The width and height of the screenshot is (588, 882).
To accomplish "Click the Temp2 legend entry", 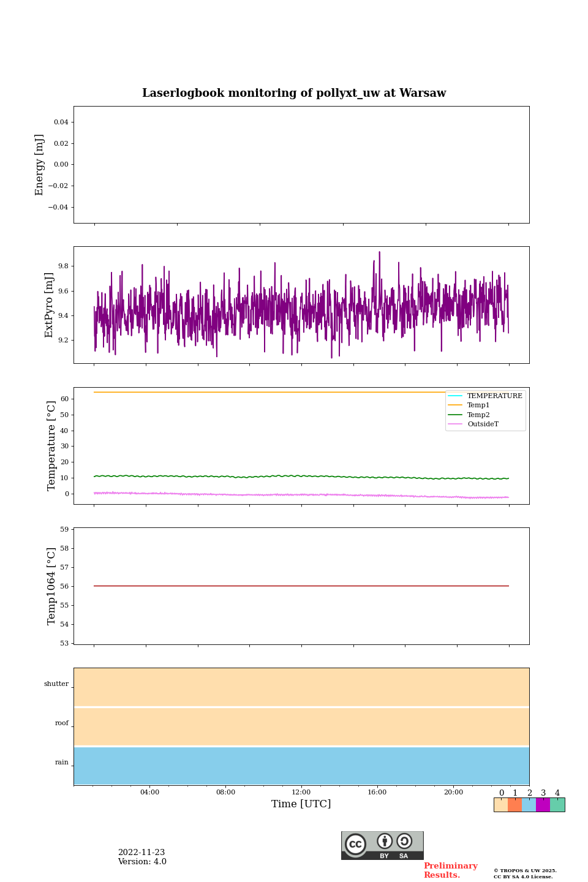I will (x=469, y=415).
